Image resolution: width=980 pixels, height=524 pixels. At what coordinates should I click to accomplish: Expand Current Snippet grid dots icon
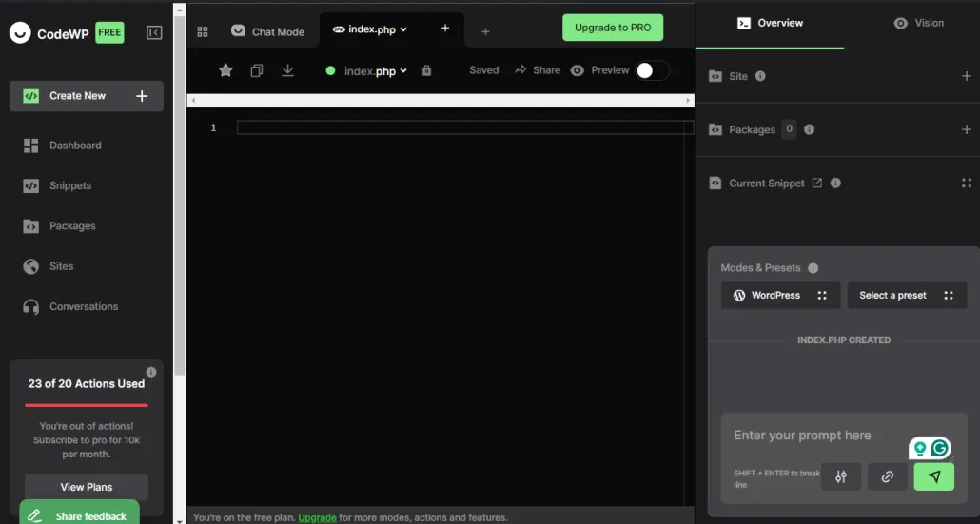click(967, 183)
